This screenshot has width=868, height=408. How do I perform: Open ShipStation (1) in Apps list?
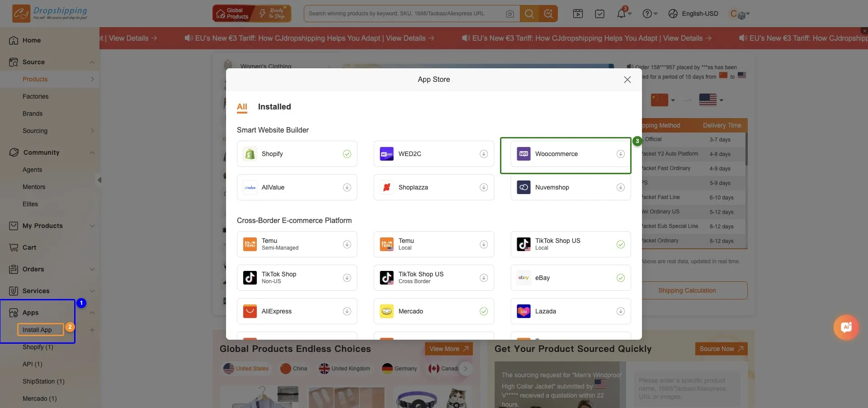tap(43, 381)
